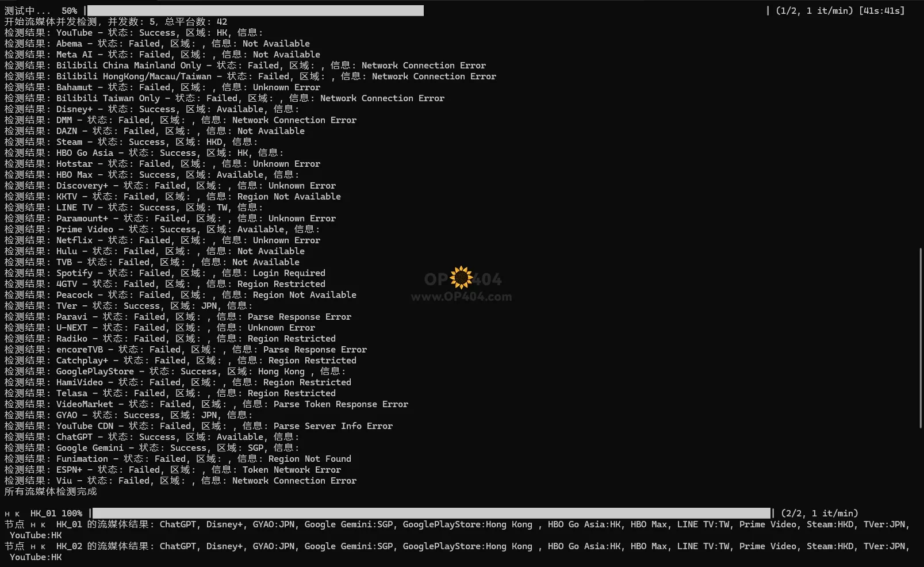Click the 测试中... 50% status label

[x=41, y=11]
